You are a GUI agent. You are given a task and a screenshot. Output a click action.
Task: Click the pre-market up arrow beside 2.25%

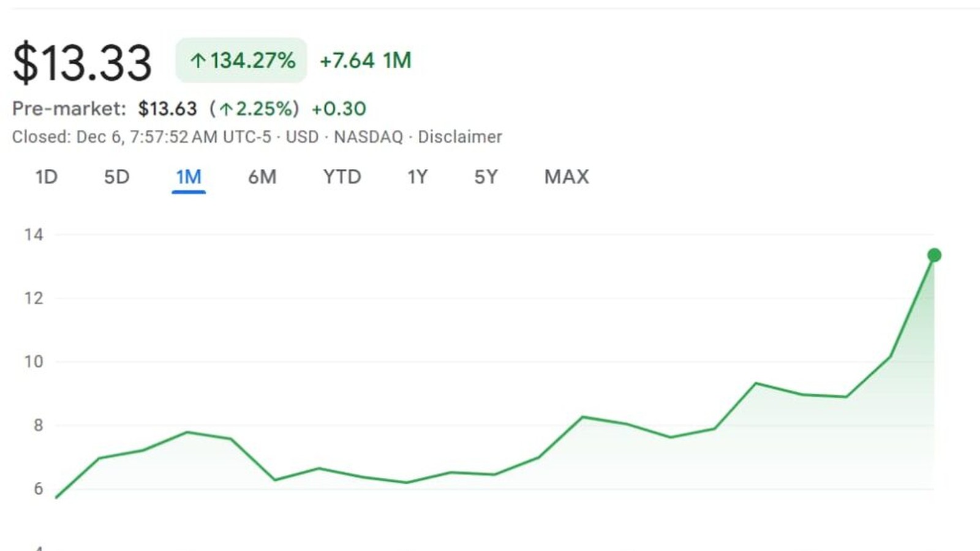click(226, 110)
